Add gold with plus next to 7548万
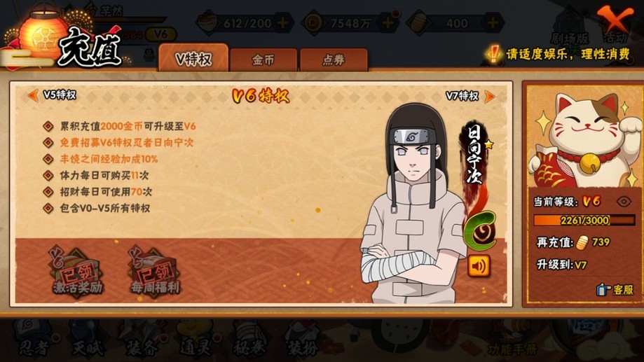This screenshot has width=644, height=362. [388, 23]
